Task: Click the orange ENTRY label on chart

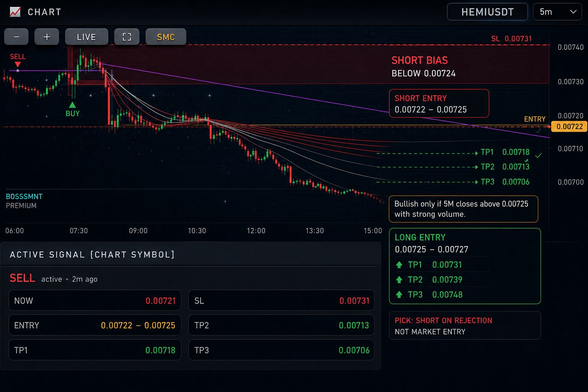Action: point(534,119)
